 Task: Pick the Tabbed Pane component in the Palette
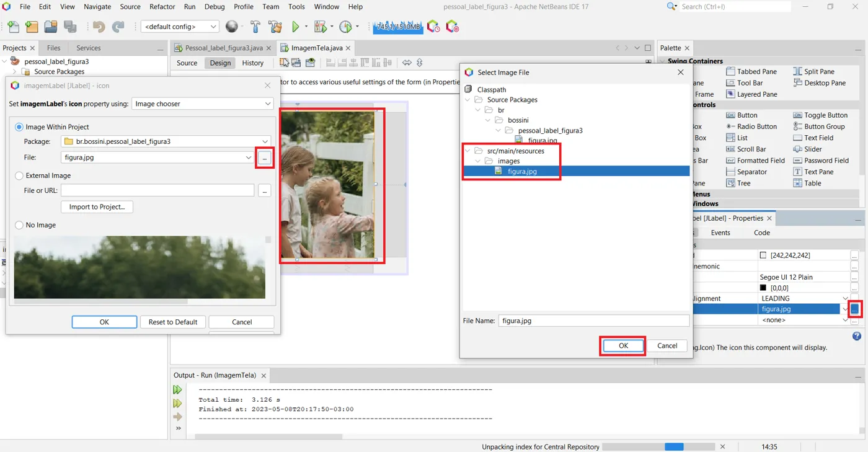tap(751, 71)
